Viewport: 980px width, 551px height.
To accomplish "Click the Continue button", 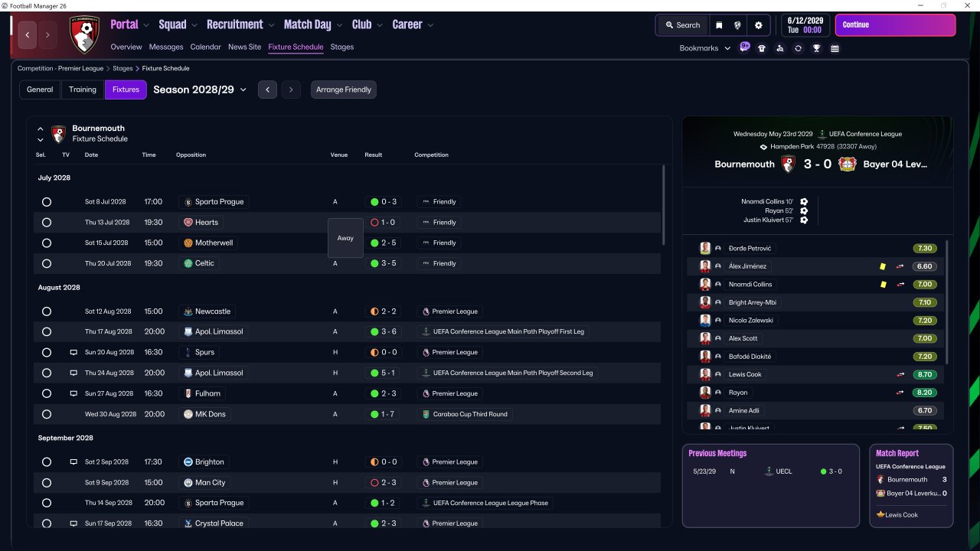I will [x=895, y=25].
